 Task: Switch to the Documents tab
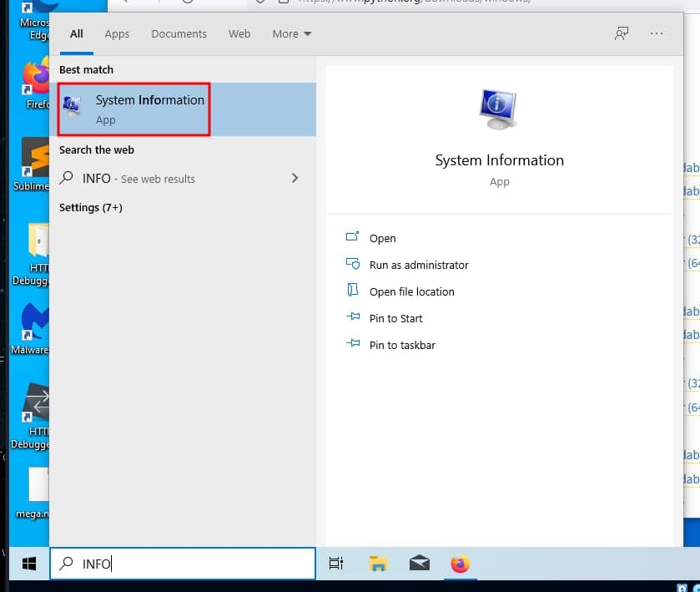[x=179, y=34]
